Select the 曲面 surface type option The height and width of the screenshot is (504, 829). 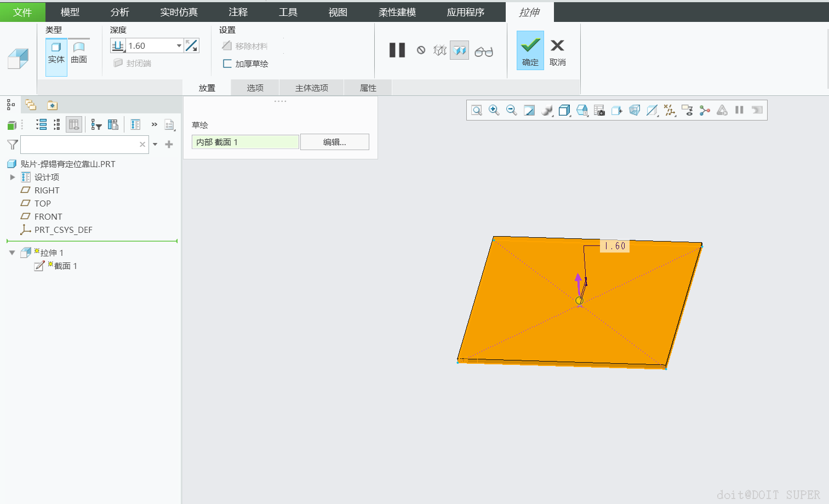point(79,53)
